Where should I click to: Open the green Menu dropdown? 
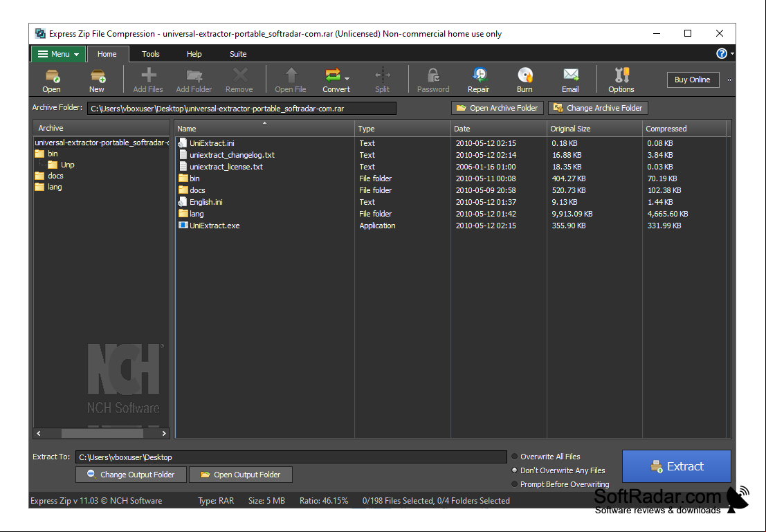[58, 54]
